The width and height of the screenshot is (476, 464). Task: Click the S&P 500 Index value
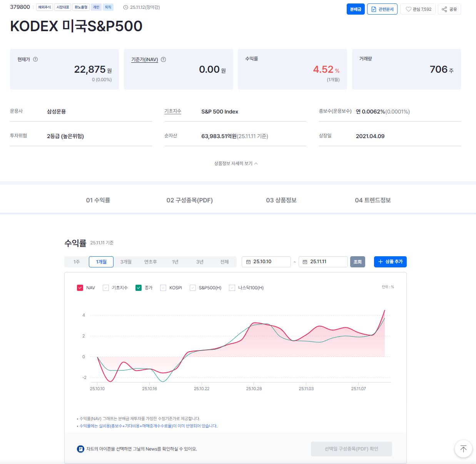point(220,112)
